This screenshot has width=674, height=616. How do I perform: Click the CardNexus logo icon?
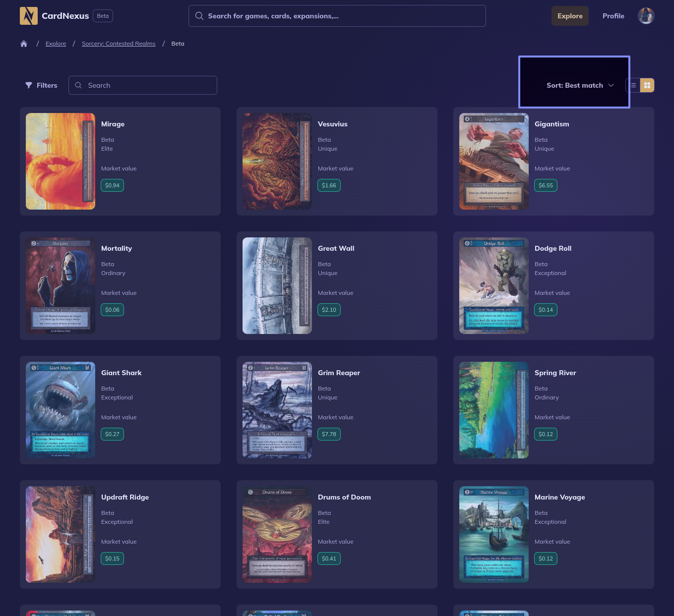click(x=29, y=16)
